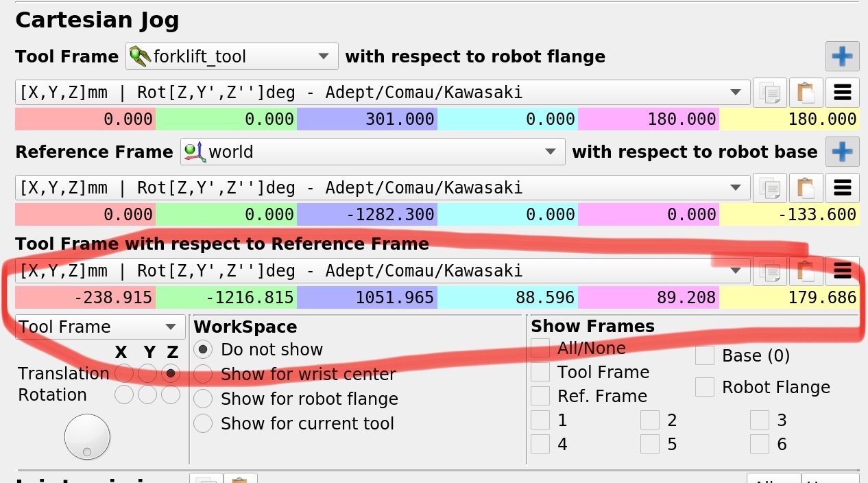Select the Translation X radio button

(x=123, y=373)
